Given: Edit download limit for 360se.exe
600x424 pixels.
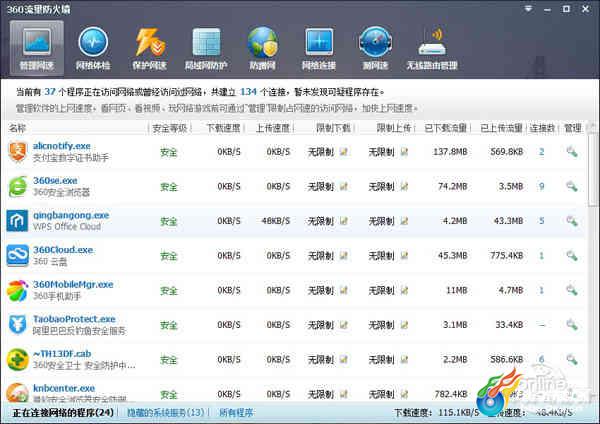Looking at the screenshot, I should 344,186.
